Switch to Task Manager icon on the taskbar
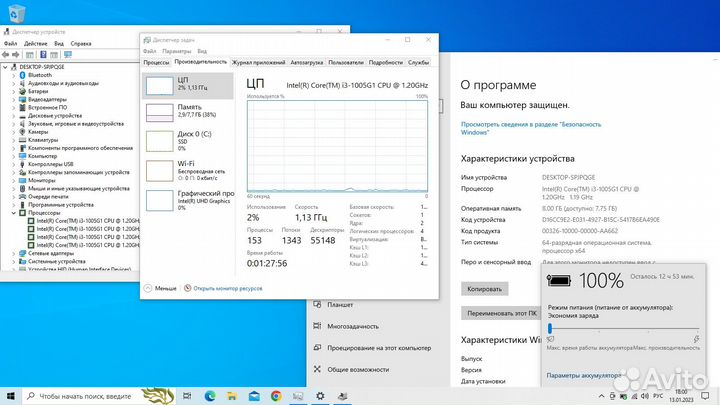 point(298,396)
